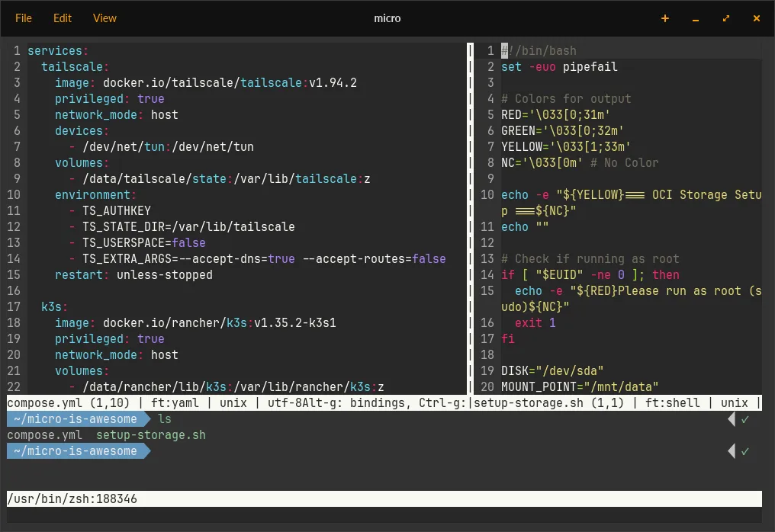Click 'exit 1' on line 16

point(535,322)
